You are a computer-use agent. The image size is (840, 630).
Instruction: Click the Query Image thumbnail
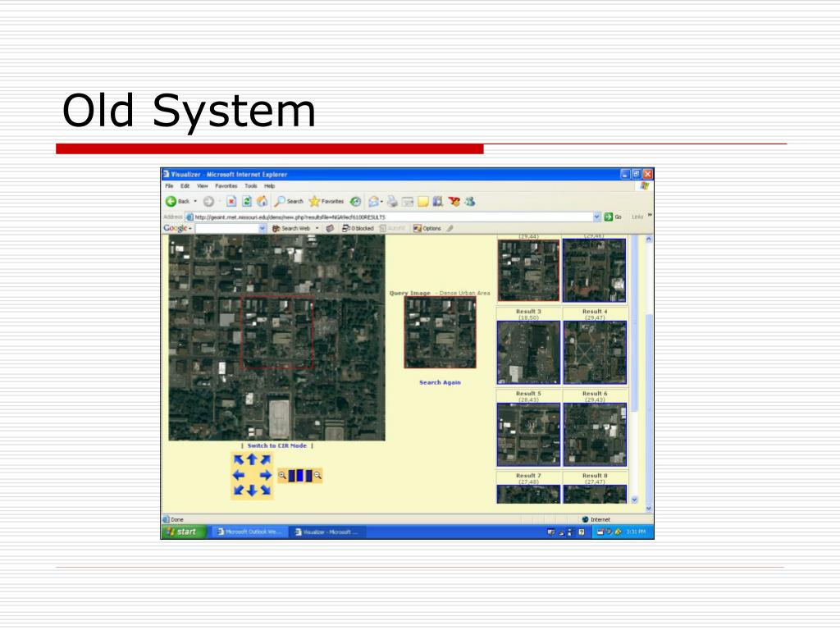[x=440, y=333]
